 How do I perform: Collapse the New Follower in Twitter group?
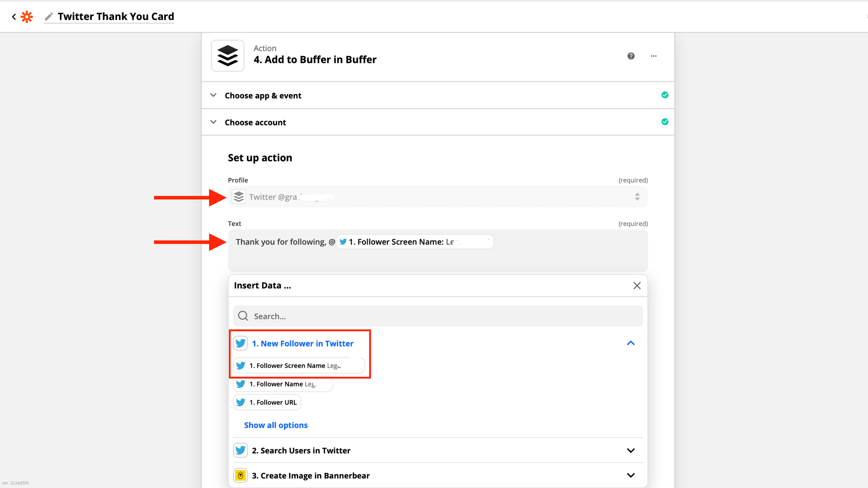[631, 343]
